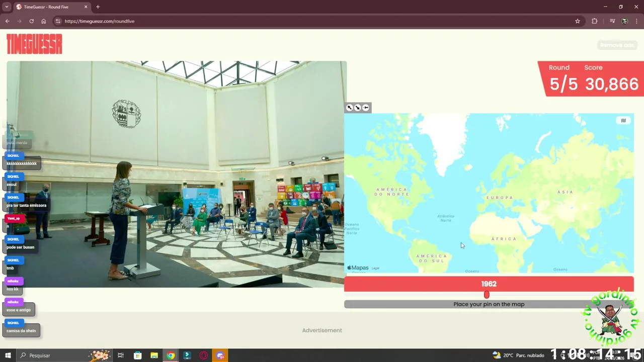Open the browser home page
Viewport: 644px width, 362px height.
[x=43, y=21]
